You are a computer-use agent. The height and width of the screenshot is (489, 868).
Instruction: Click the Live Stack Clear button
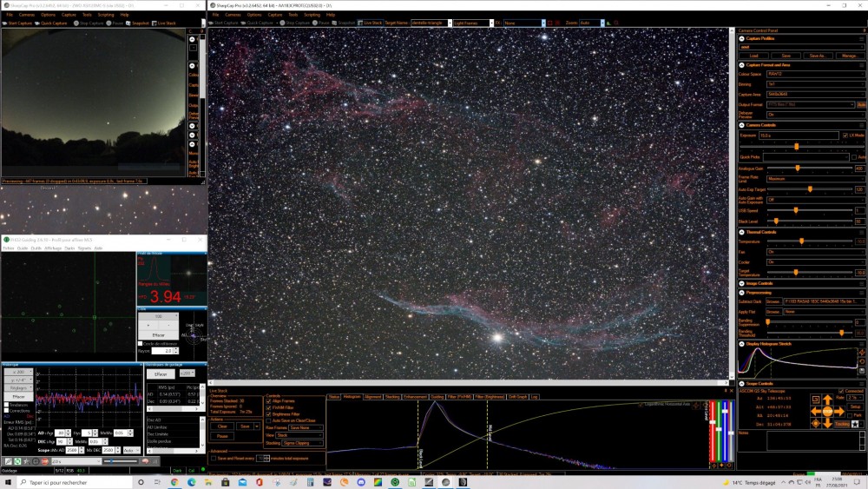222,426
